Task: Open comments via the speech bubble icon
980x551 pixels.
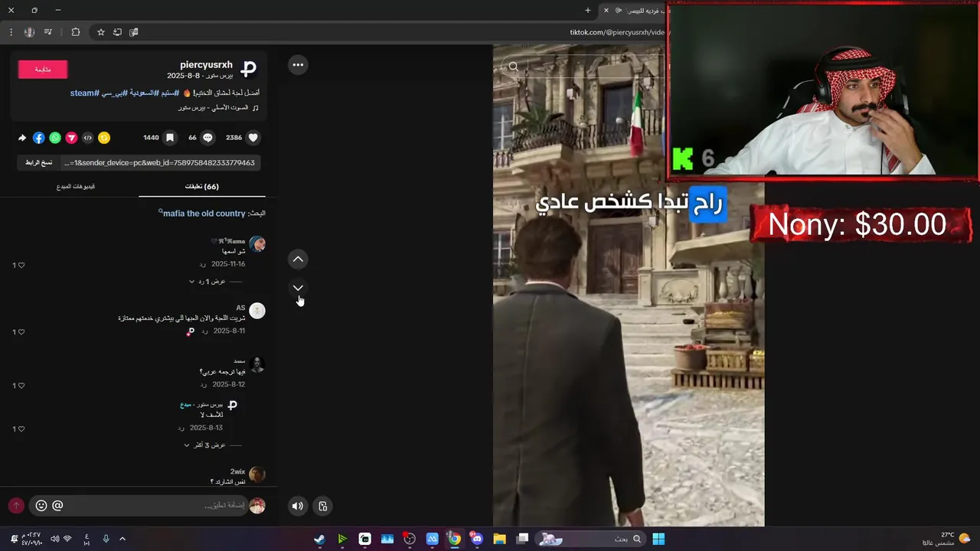Action: click(x=207, y=138)
